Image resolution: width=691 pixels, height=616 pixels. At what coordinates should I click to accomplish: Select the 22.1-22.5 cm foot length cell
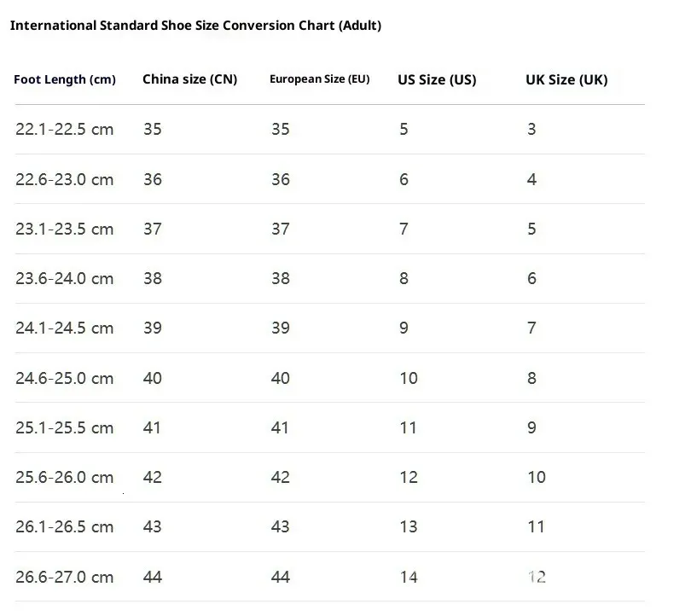64,130
